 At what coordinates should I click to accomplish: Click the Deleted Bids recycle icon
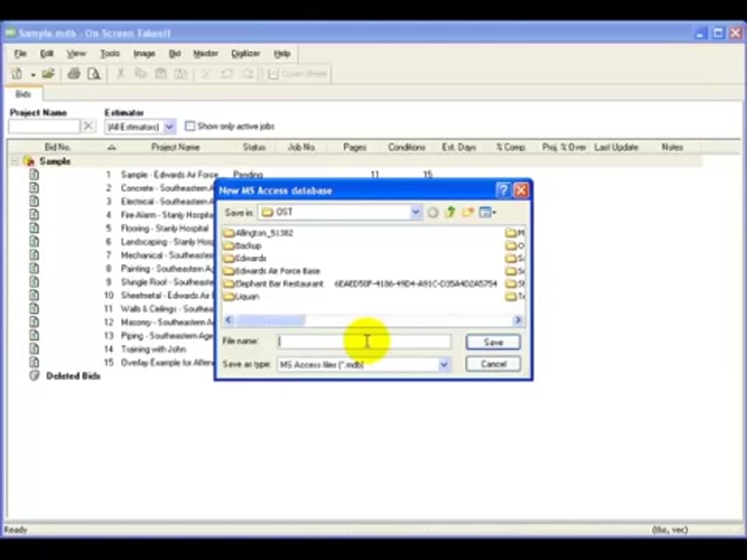point(35,376)
